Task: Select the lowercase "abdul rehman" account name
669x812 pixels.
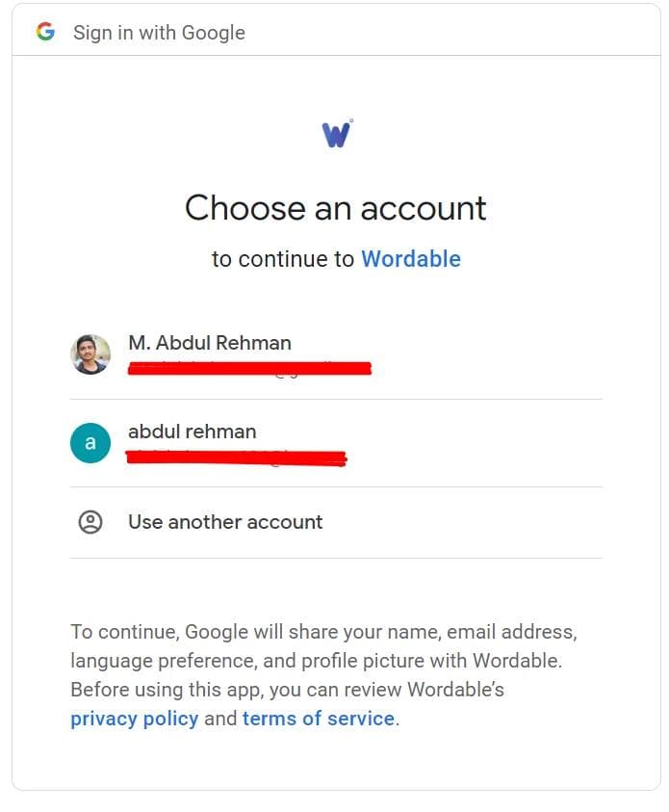Action: tap(193, 432)
